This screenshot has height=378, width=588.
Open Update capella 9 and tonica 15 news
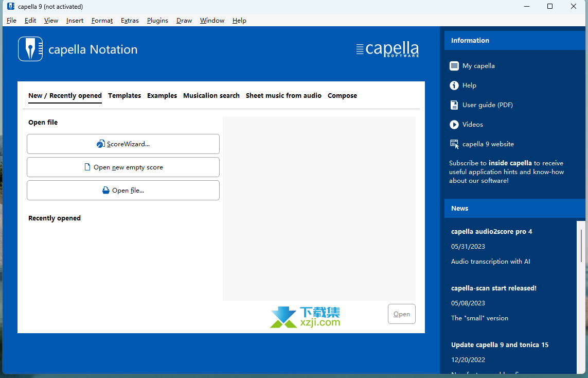click(x=500, y=345)
